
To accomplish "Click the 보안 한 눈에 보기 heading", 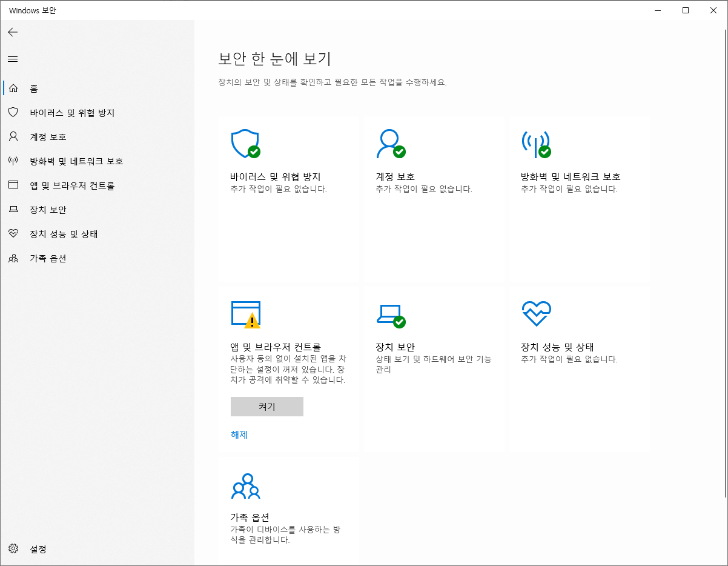I will pyautogui.click(x=275, y=59).
